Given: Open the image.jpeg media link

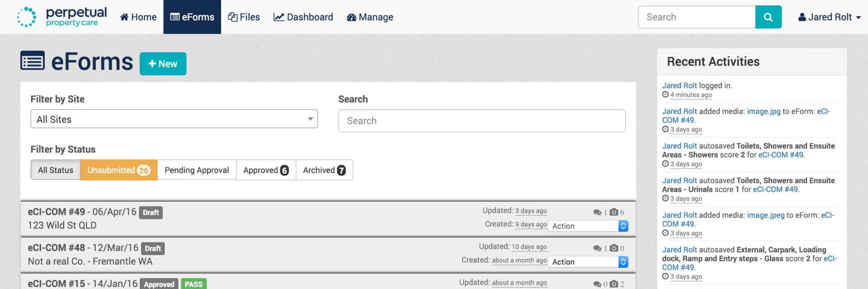Looking at the screenshot, I should click(x=766, y=215).
